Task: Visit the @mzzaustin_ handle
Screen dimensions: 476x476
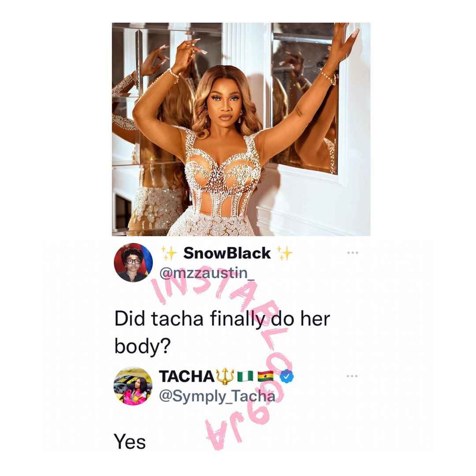Action: pyautogui.click(x=207, y=273)
